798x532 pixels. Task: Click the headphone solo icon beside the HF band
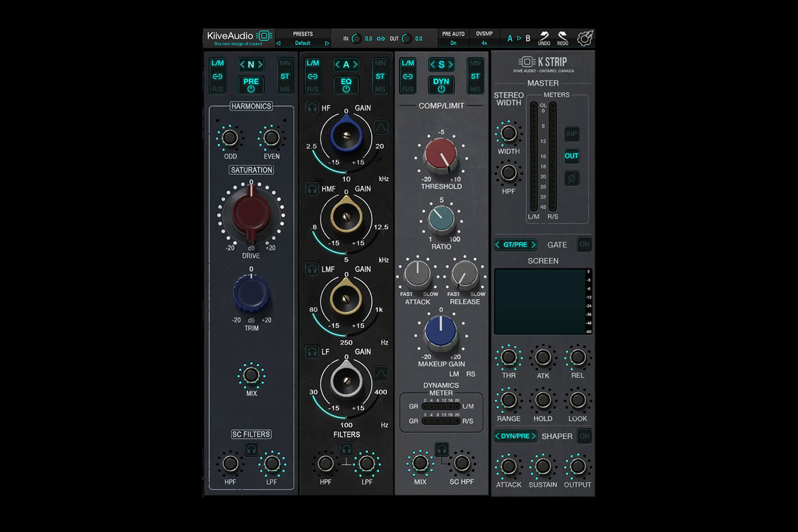click(x=312, y=107)
